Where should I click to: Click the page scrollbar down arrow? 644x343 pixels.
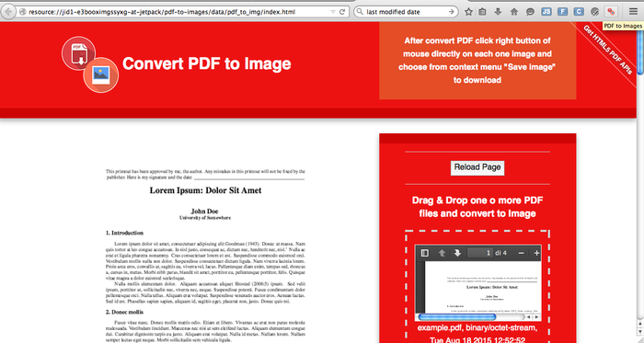coord(640,333)
